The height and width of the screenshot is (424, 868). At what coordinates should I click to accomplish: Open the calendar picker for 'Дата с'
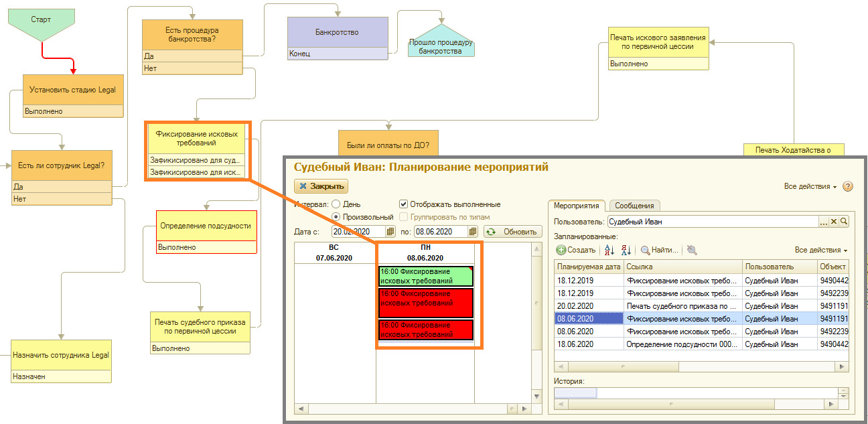click(x=392, y=231)
